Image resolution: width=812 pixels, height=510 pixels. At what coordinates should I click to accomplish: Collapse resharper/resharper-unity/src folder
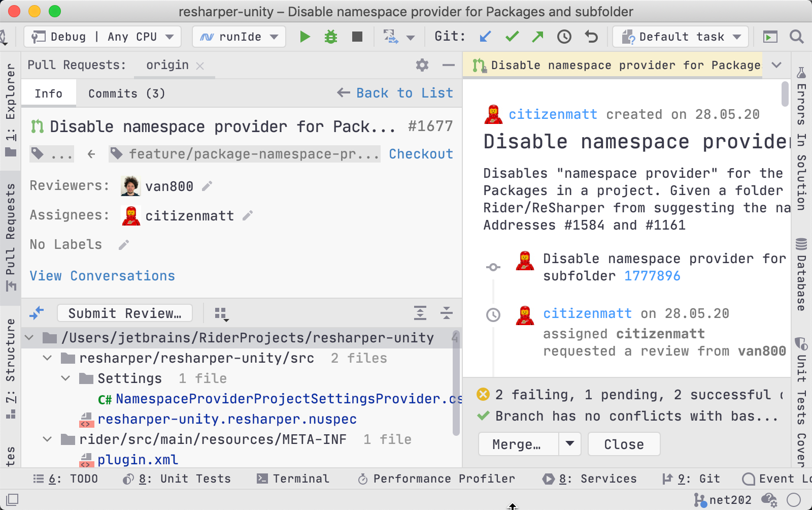[x=48, y=358]
